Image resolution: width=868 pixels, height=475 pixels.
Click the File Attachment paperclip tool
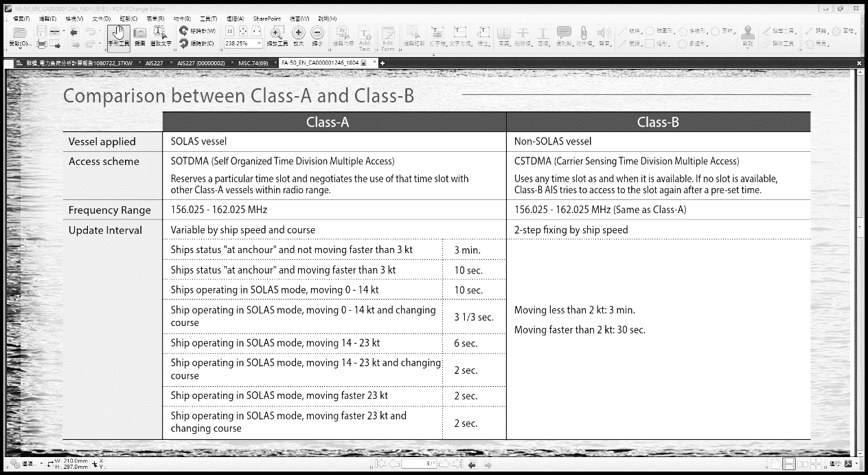pos(584,36)
